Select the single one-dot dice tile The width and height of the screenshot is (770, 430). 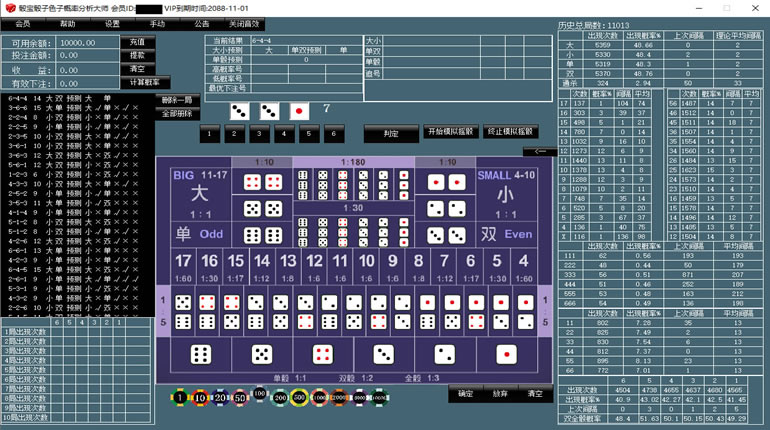tap(507, 354)
